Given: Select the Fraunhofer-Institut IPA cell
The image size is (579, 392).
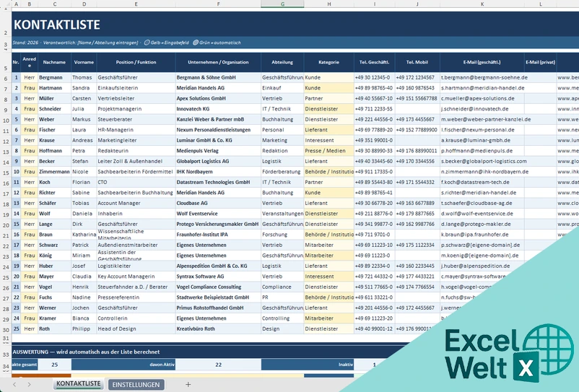Looking at the screenshot, I should (x=218, y=235).
